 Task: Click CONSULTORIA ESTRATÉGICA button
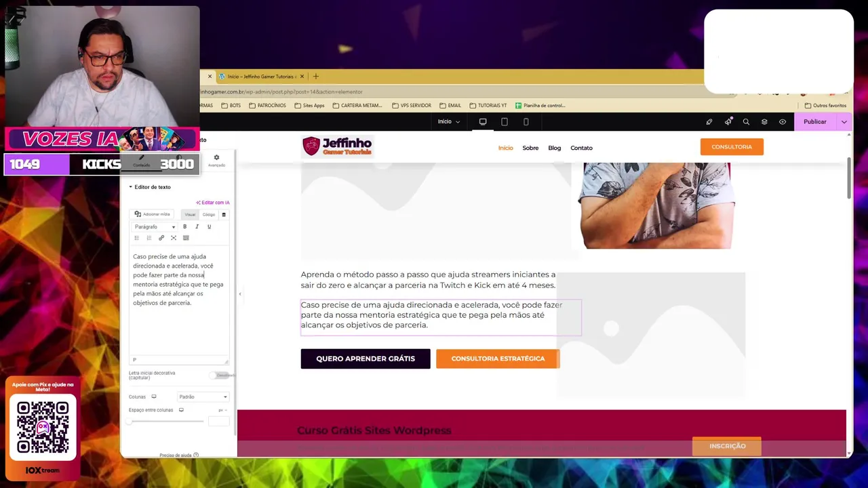[498, 359]
